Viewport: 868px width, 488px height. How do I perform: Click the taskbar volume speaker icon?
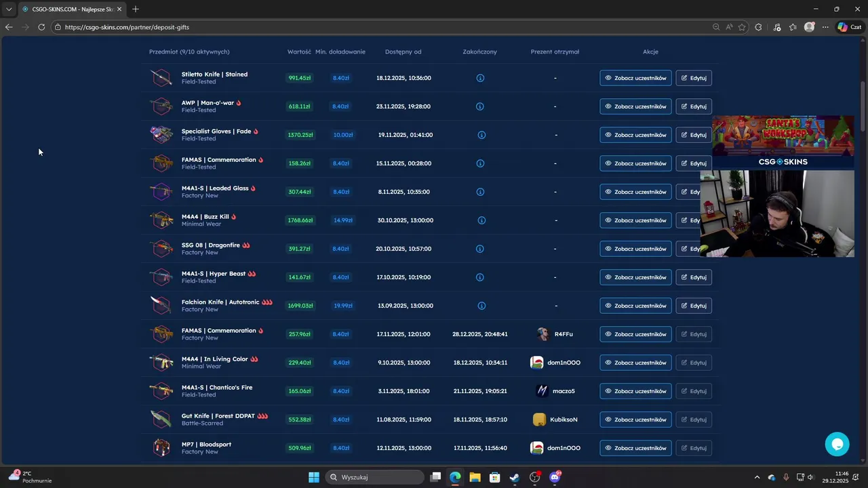click(810, 477)
